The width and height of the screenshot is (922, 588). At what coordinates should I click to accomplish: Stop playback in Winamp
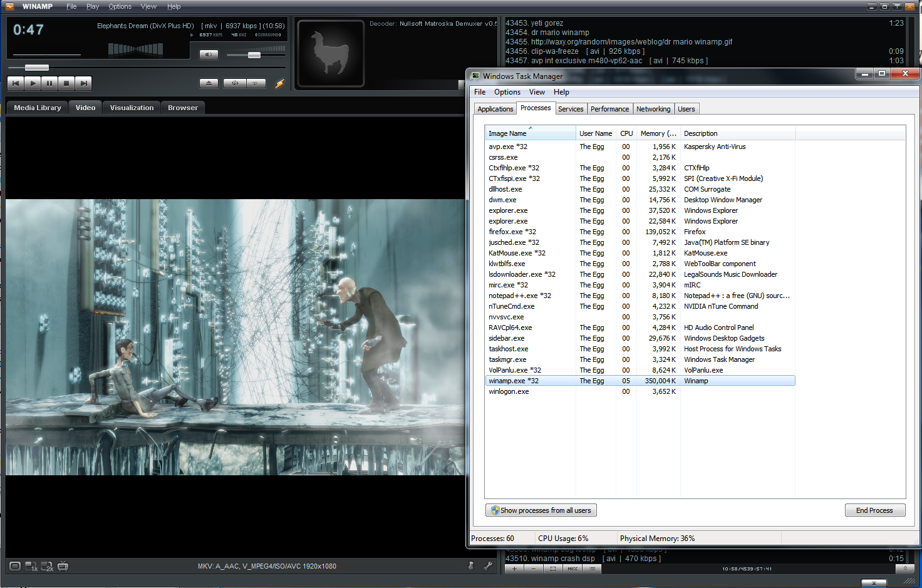coord(66,83)
